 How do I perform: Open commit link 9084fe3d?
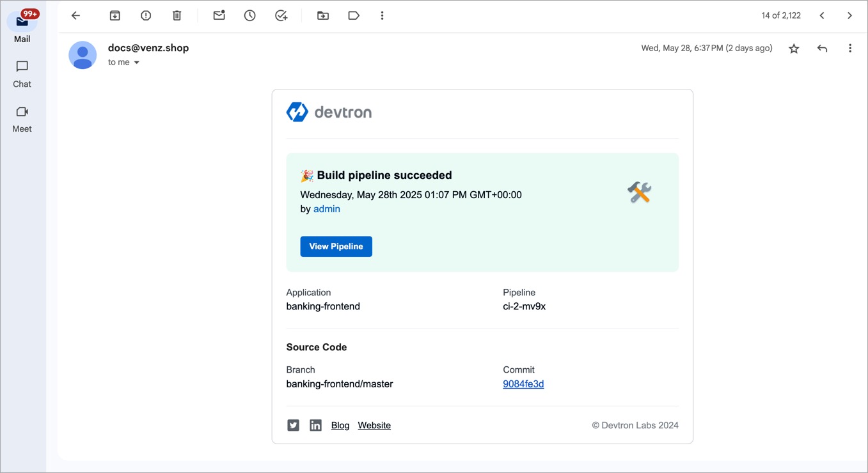[523, 384]
